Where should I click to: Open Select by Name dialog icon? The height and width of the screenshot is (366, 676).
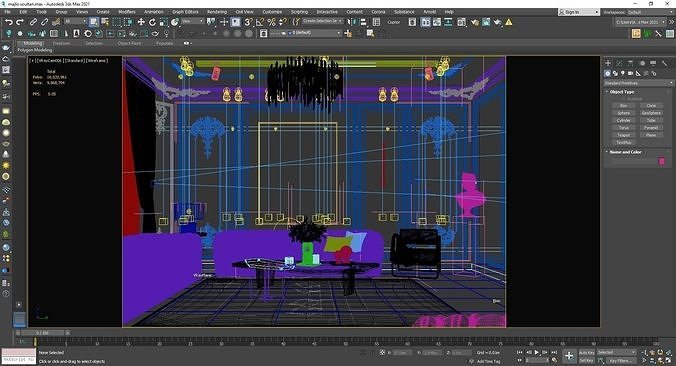pyautogui.click(x=105, y=22)
